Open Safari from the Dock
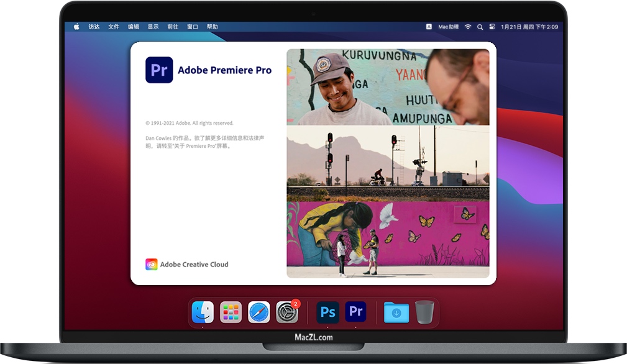 pyautogui.click(x=259, y=312)
